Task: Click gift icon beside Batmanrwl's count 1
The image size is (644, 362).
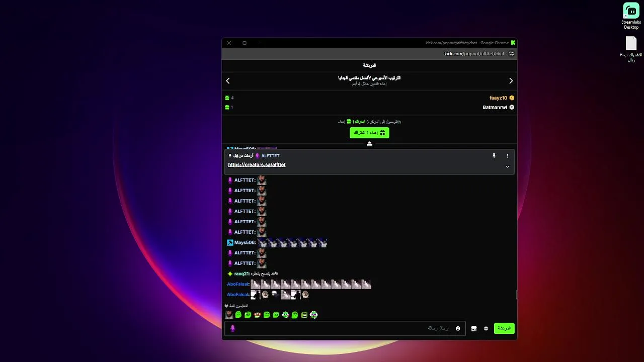Action: point(227,107)
